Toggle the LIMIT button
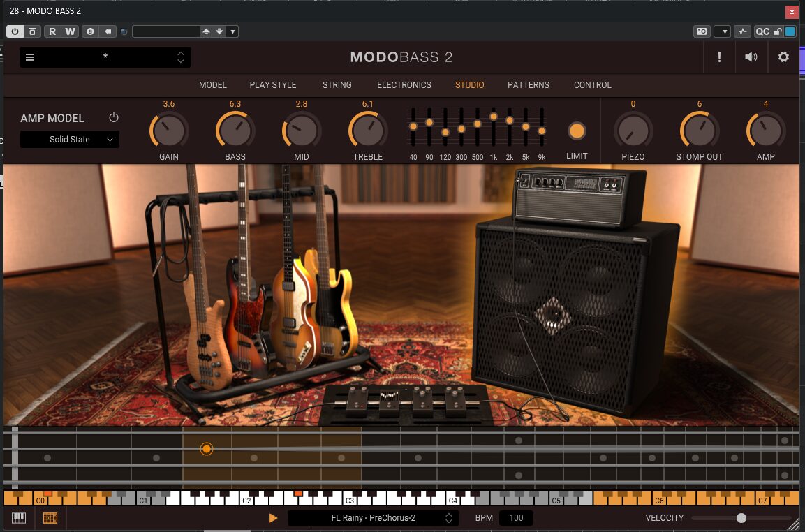This screenshot has width=805, height=532. 577,131
